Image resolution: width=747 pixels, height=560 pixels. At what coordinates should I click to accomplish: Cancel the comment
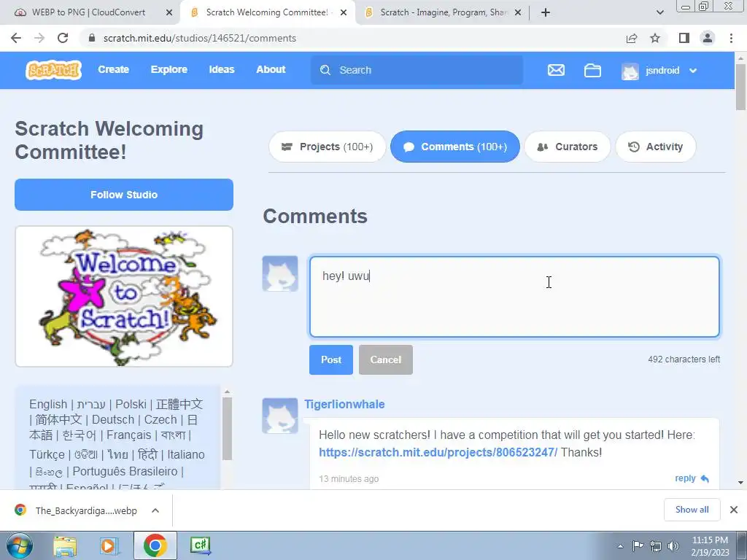pos(385,359)
